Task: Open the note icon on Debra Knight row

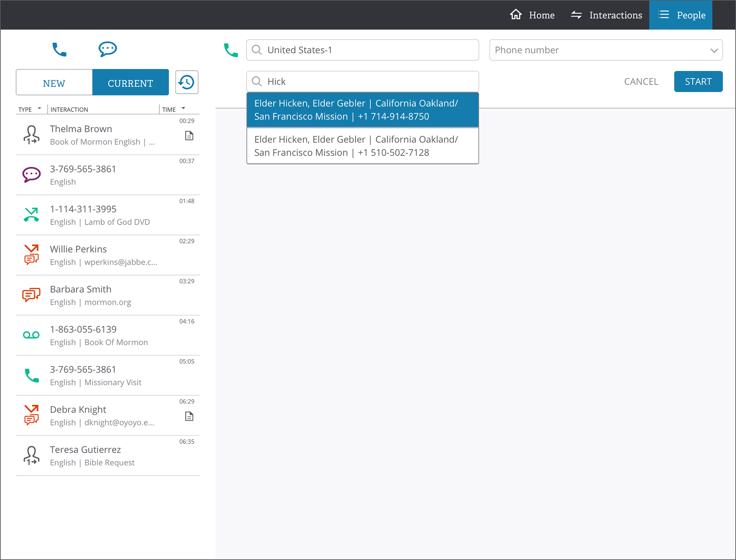Action: (x=189, y=416)
